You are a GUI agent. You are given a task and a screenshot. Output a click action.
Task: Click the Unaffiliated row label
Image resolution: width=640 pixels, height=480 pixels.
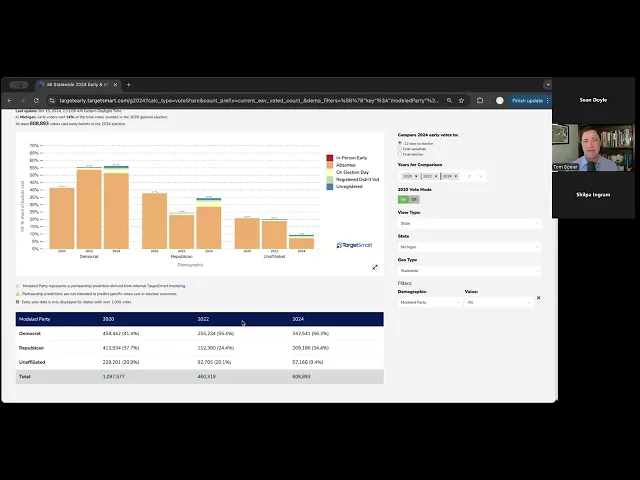(32, 362)
